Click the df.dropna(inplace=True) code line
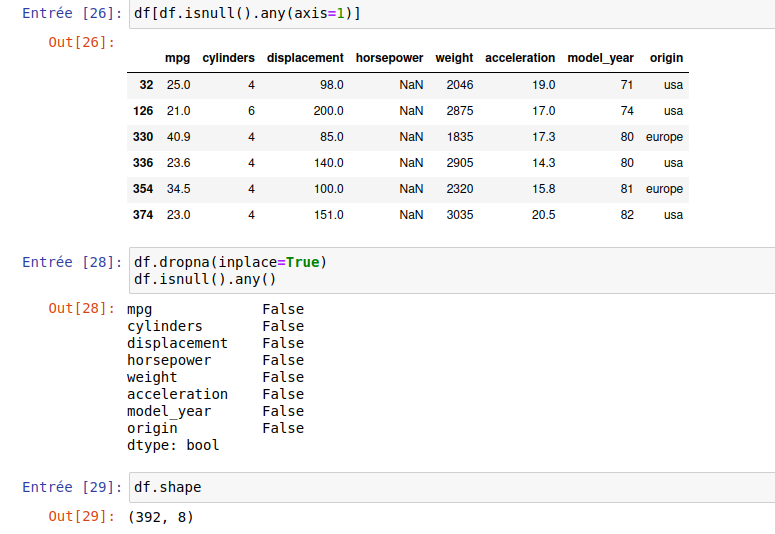775x534 pixels. tap(231, 262)
